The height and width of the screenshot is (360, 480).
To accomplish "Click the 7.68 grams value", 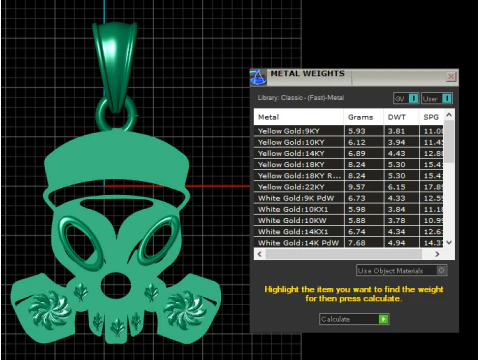I will click(357, 243).
